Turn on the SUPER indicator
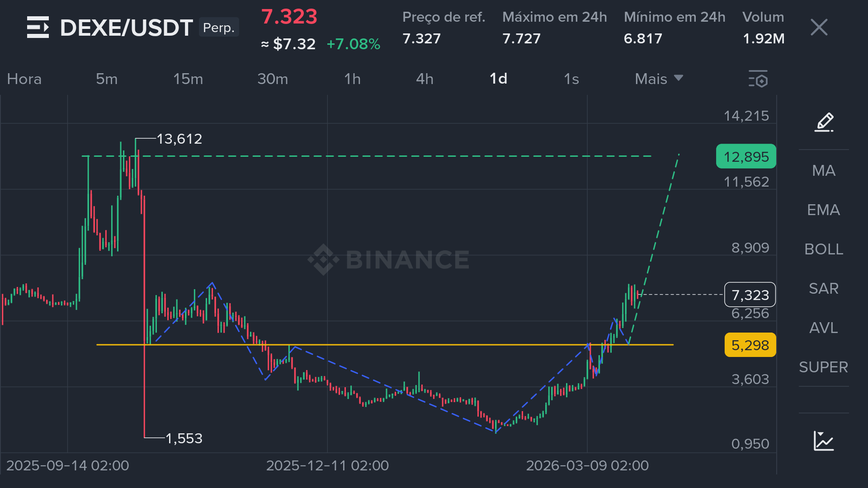Screen dimensions: 868x488 coord(823,367)
